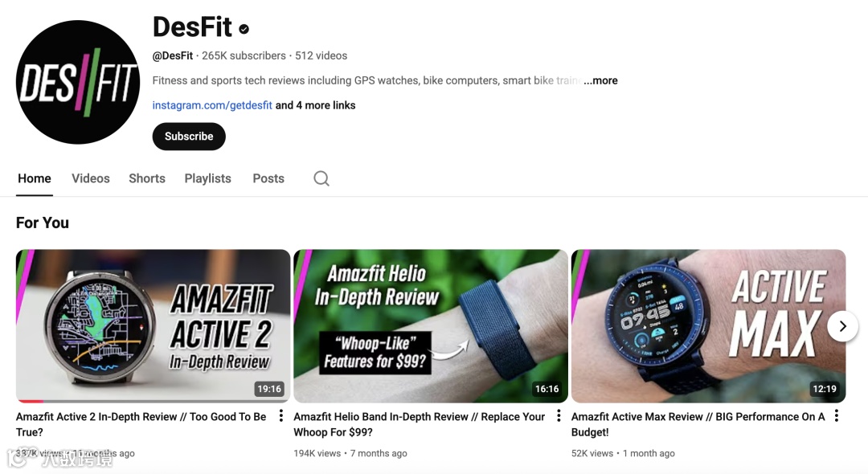
Task: Open options menu for Amazfit Active Max video
Action: tap(837, 415)
